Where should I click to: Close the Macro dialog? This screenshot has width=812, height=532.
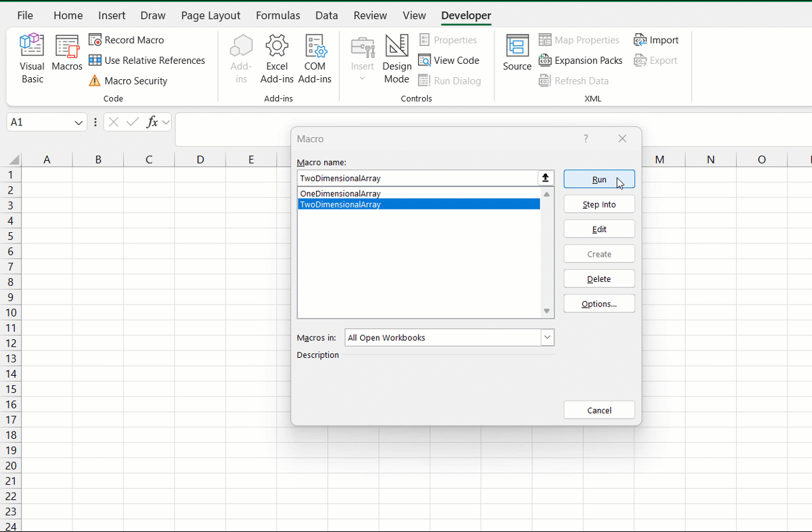pyautogui.click(x=622, y=138)
